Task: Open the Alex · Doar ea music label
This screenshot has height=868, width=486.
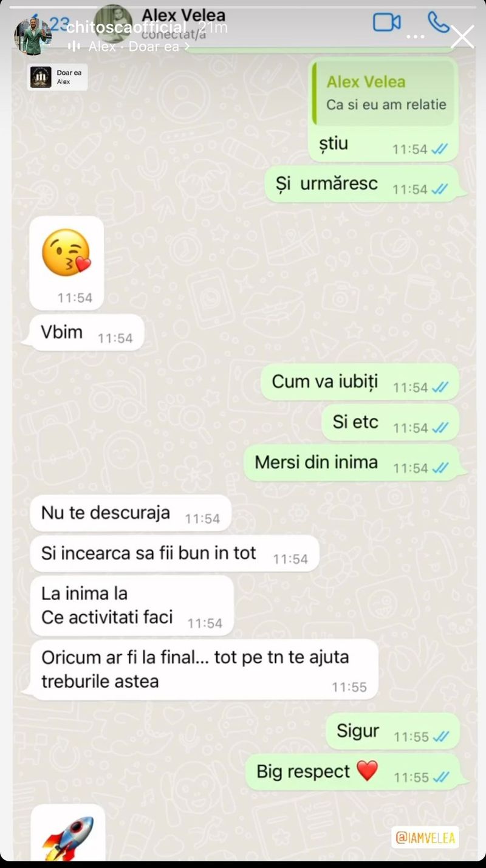Action: point(139,46)
